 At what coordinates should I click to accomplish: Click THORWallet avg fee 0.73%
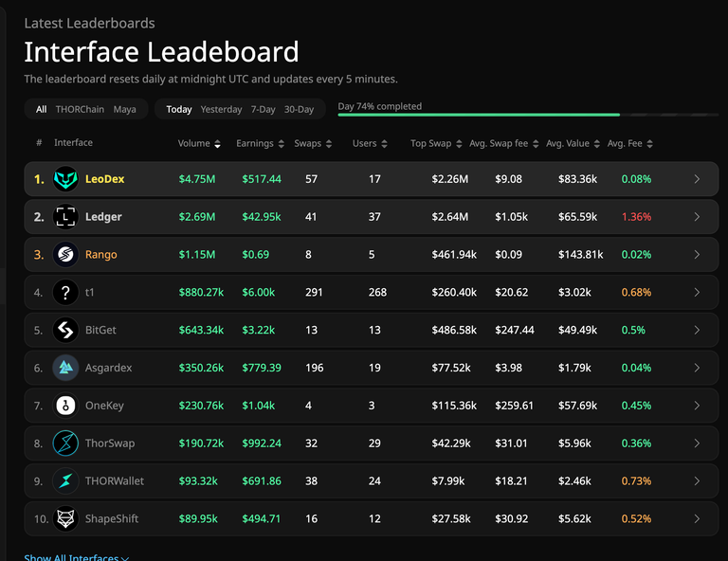tap(636, 480)
